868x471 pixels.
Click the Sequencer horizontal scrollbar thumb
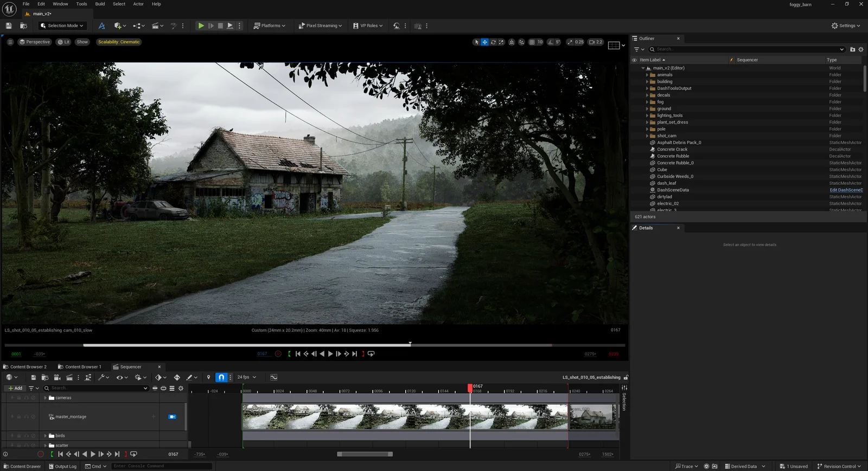[365, 454]
